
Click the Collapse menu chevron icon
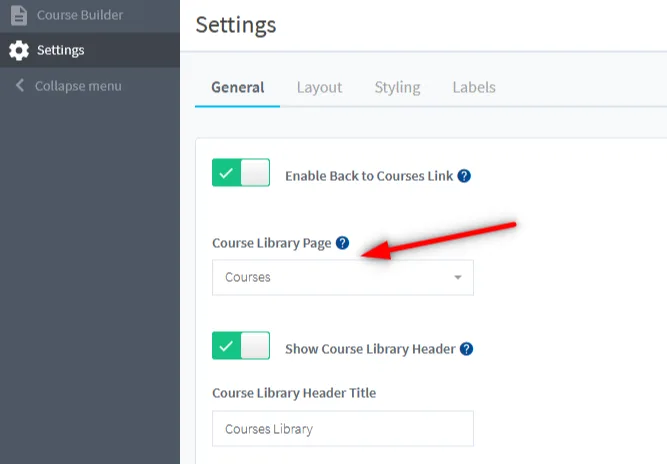coord(20,86)
